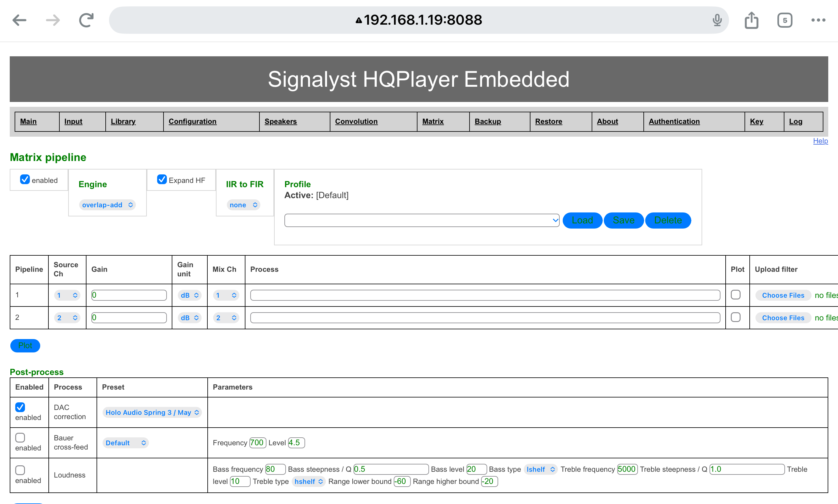Uncheck the Expand HF option

[162, 179]
